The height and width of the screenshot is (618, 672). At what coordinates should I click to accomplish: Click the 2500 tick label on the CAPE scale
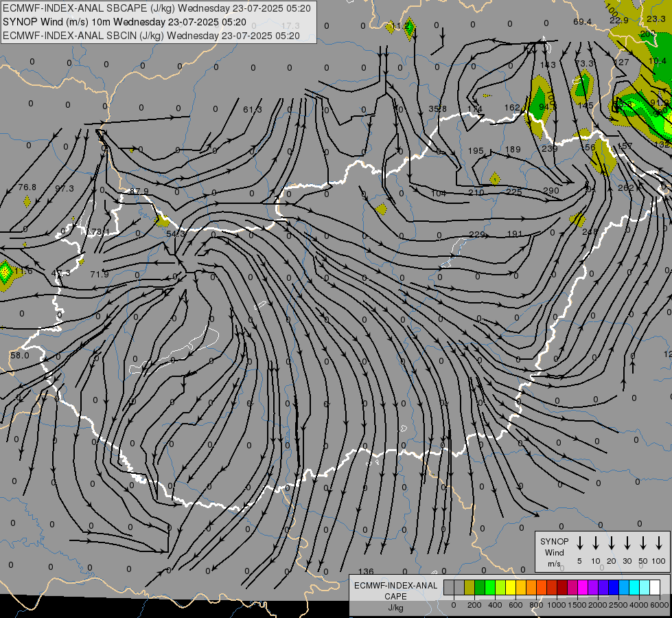618,605
